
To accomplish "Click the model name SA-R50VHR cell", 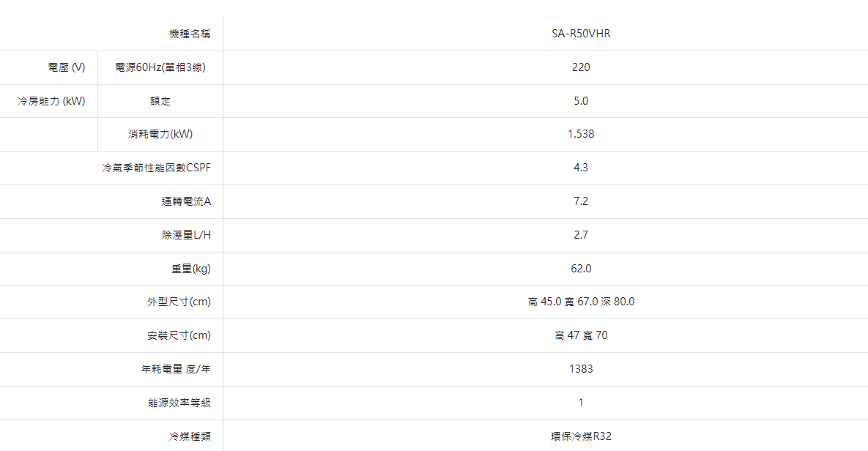I will (x=581, y=34).
